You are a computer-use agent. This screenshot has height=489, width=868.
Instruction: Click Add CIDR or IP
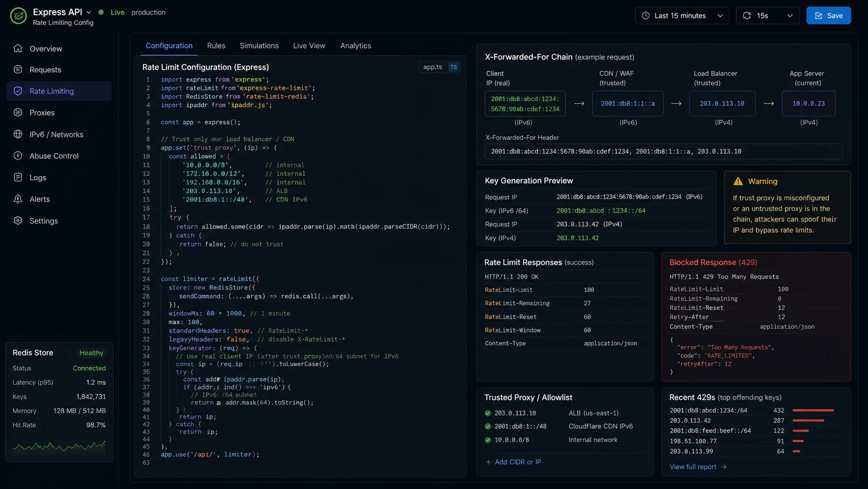[x=513, y=462]
